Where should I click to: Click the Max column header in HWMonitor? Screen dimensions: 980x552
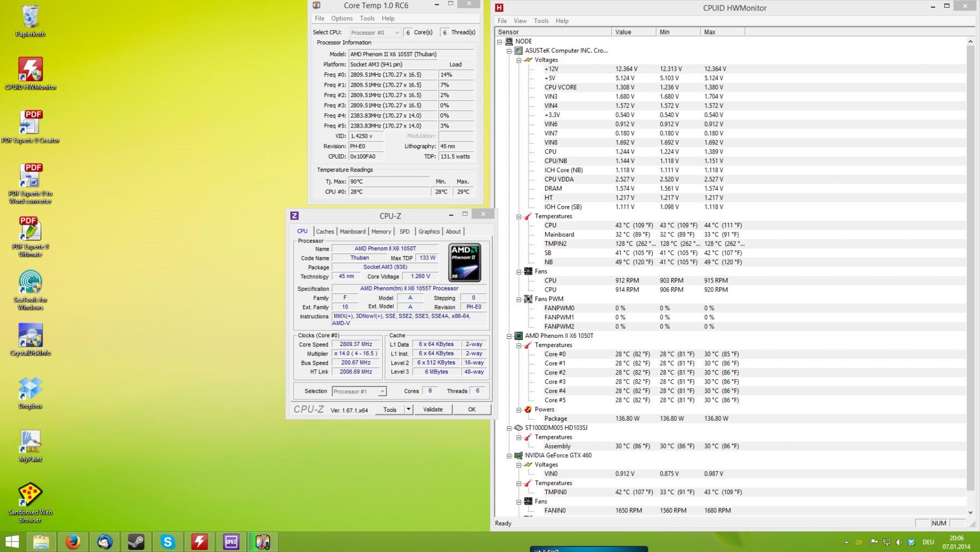point(722,32)
